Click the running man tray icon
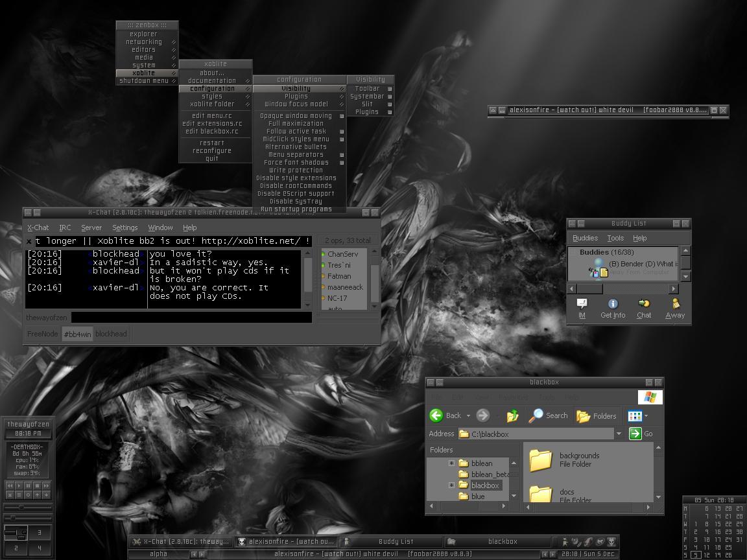Viewport: 747px width, 560px height. [565, 542]
